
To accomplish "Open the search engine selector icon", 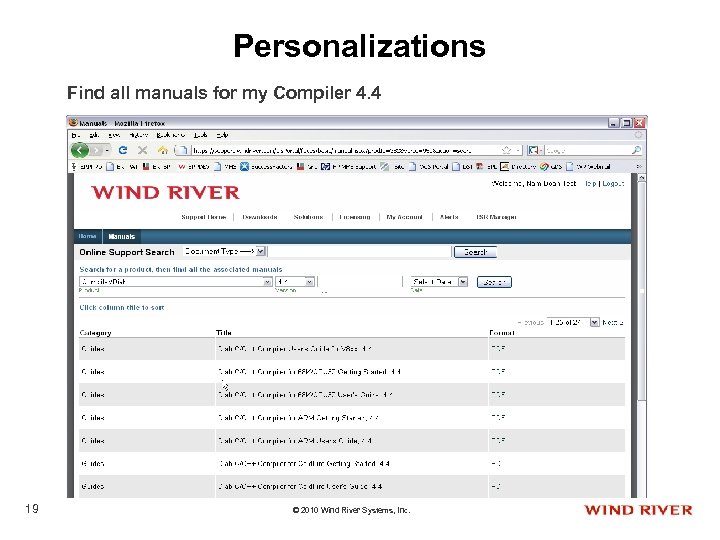I will tap(533, 150).
